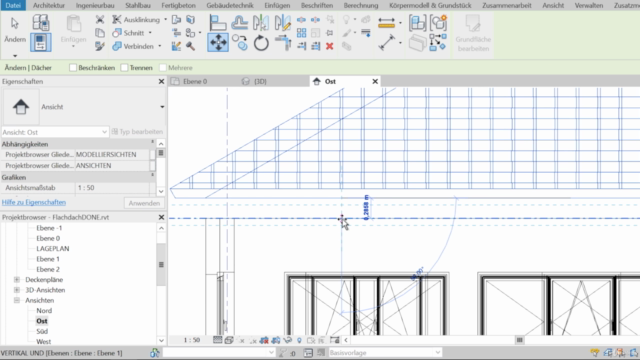
Task: Select the Aligned Dimension tool
Action: click(386, 23)
